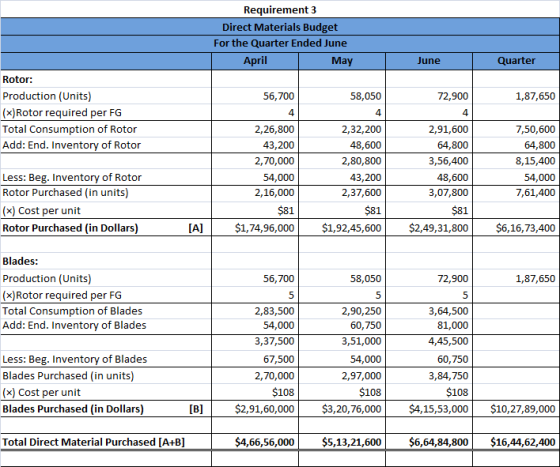The height and width of the screenshot is (467, 560).
Task: Click 'Rotor Purchased (in units)' label
Action: 65,192
